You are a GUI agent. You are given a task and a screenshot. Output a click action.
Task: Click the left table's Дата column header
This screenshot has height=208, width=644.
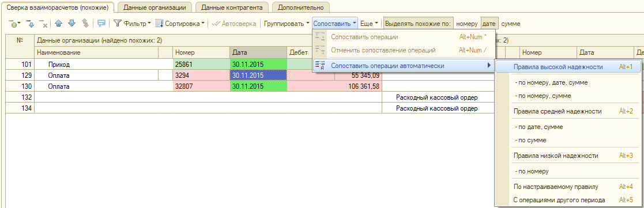tap(258, 52)
